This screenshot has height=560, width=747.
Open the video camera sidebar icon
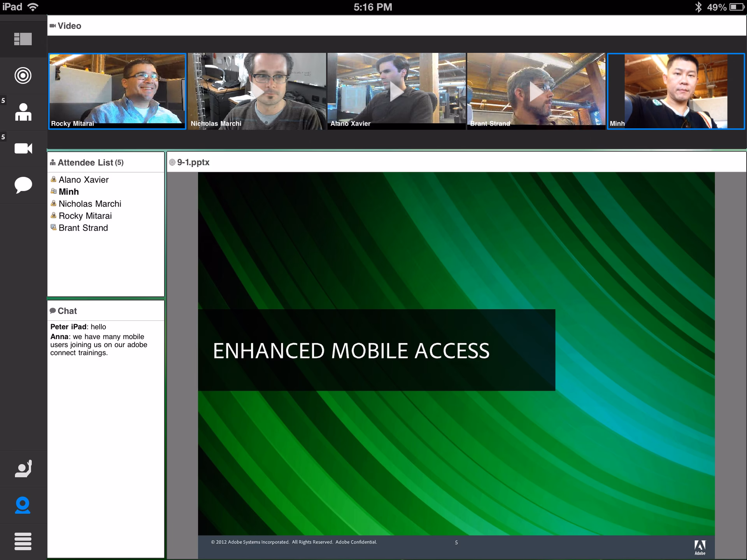(23, 149)
